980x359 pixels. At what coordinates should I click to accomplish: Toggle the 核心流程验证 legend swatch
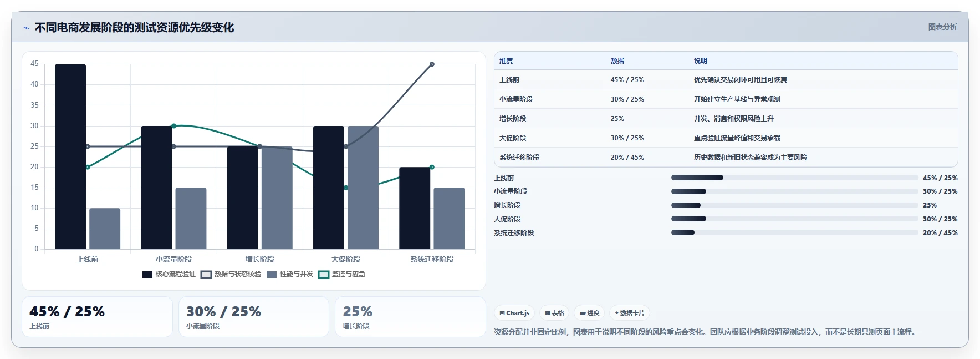(x=147, y=275)
